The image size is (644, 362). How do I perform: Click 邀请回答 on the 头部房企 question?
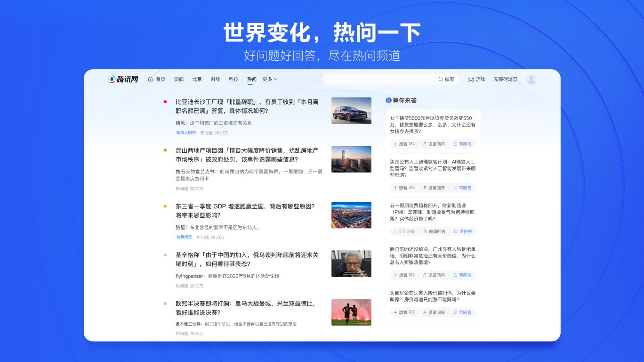click(x=434, y=312)
